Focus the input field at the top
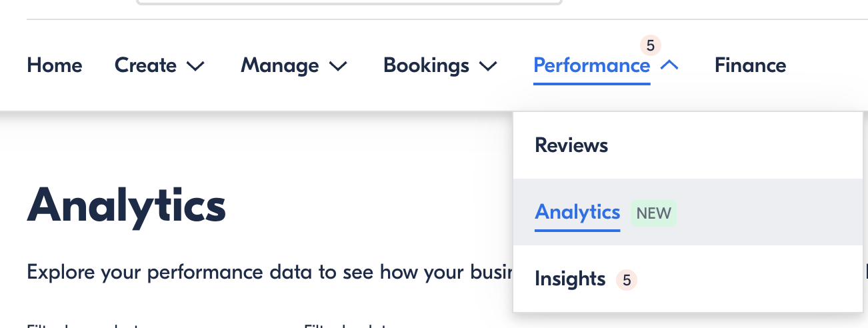The width and height of the screenshot is (868, 328). pos(349,3)
